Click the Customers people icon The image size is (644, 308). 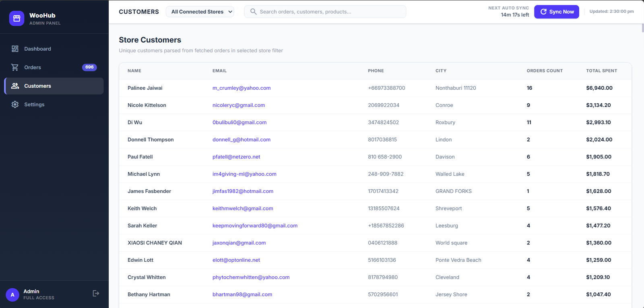pos(15,86)
